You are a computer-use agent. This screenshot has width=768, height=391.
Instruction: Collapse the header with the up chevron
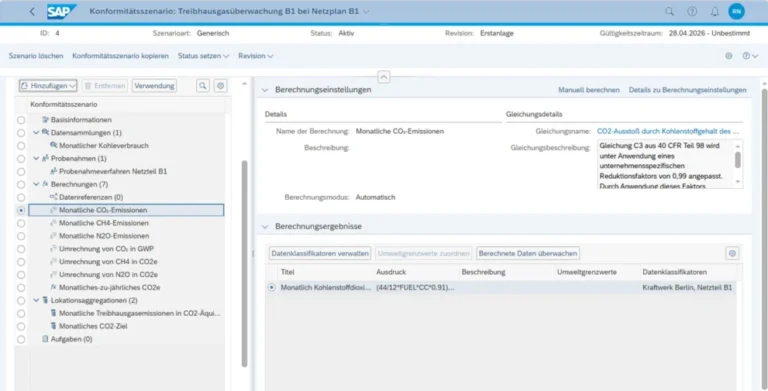pyautogui.click(x=384, y=77)
